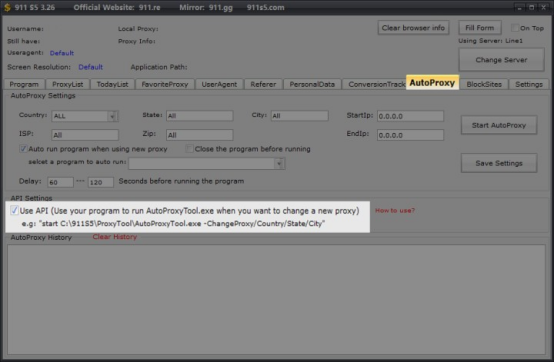Click the Clear History link
Screen dimensions: 554x363
[114, 237]
